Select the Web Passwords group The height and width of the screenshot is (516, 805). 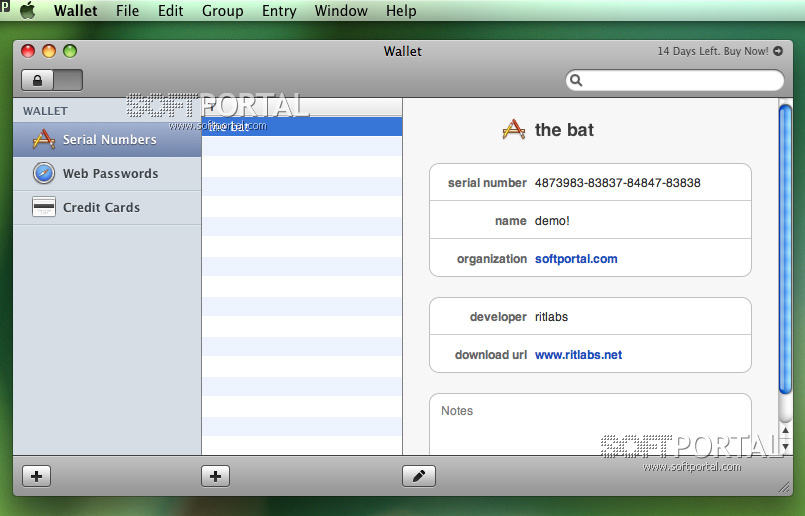[x=107, y=174]
